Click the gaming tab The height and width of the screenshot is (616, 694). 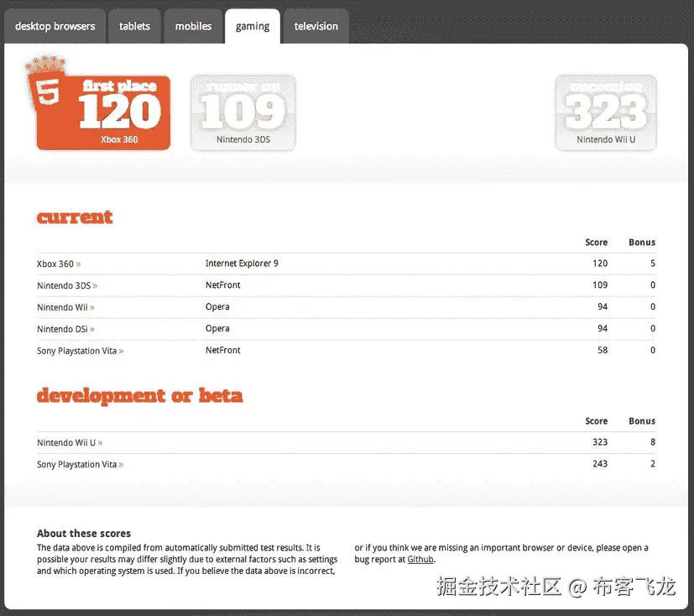point(253,26)
